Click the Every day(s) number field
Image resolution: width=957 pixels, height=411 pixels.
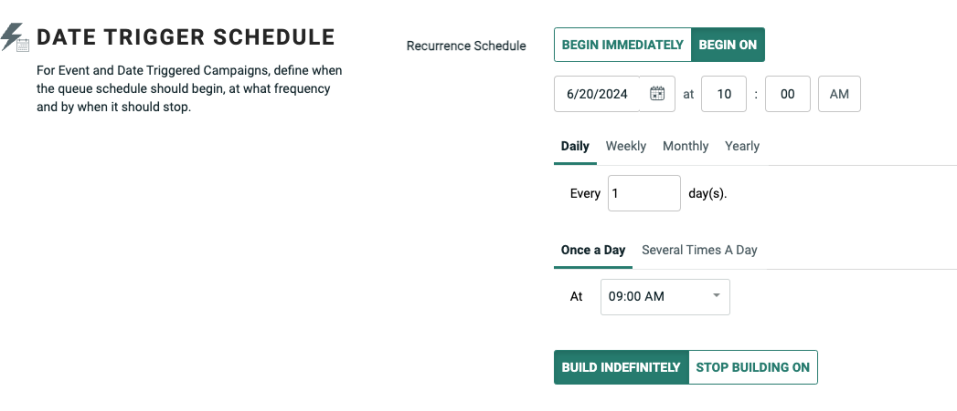(644, 193)
